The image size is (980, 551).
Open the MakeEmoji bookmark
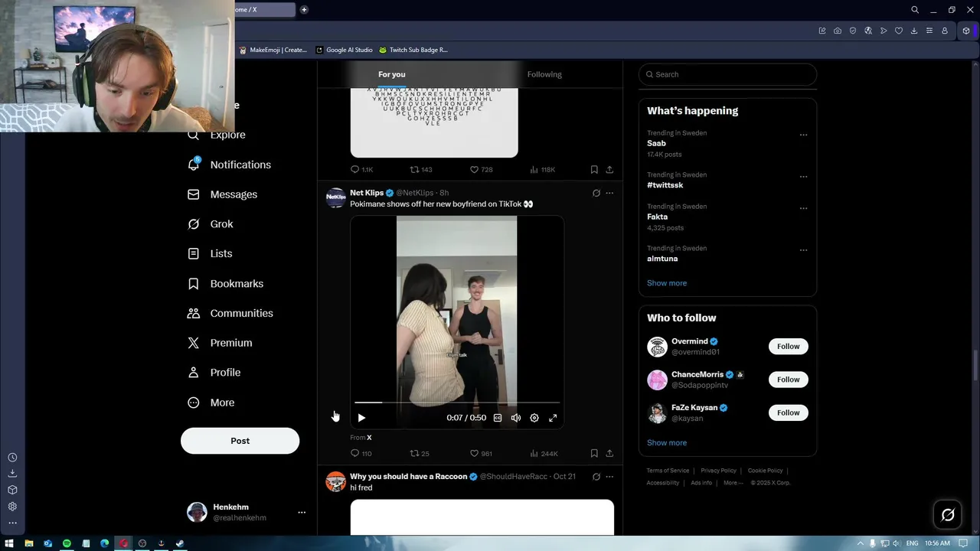pos(273,50)
